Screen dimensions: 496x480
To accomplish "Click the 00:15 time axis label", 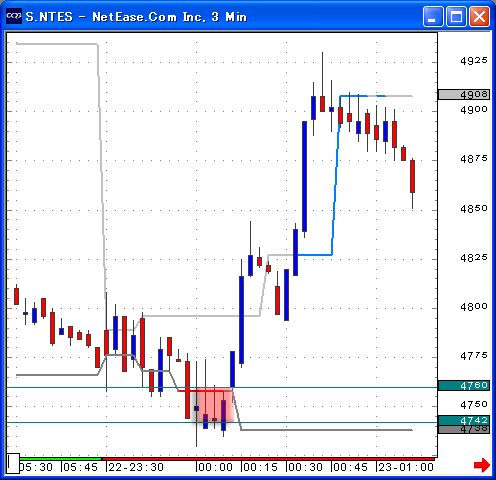I will tap(260, 467).
